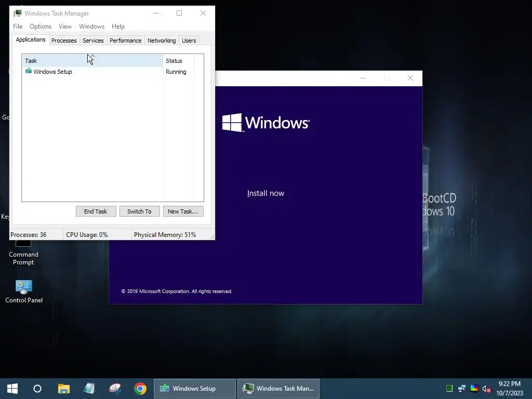Click the Task Manager title bar icon
The width and height of the screenshot is (532, 399).
[x=18, y=13]
